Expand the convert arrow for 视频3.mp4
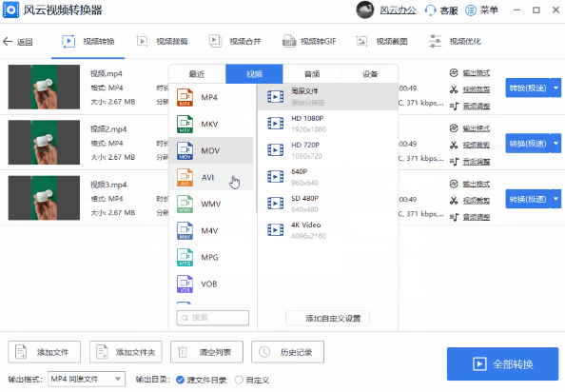Screen dimensions: 565x392 tap(556, 199)
